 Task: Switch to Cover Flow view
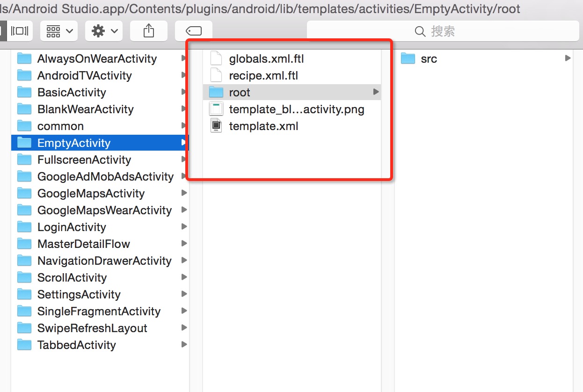click(x=20, y=31)
